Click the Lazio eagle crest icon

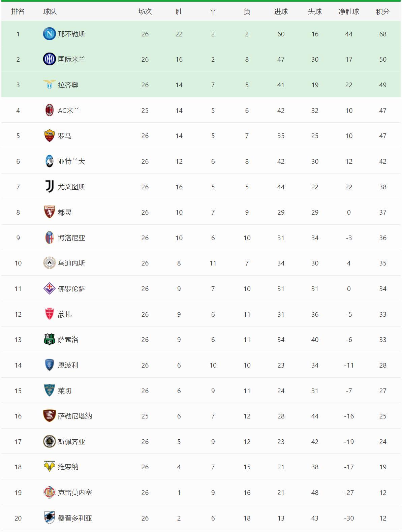49,85
